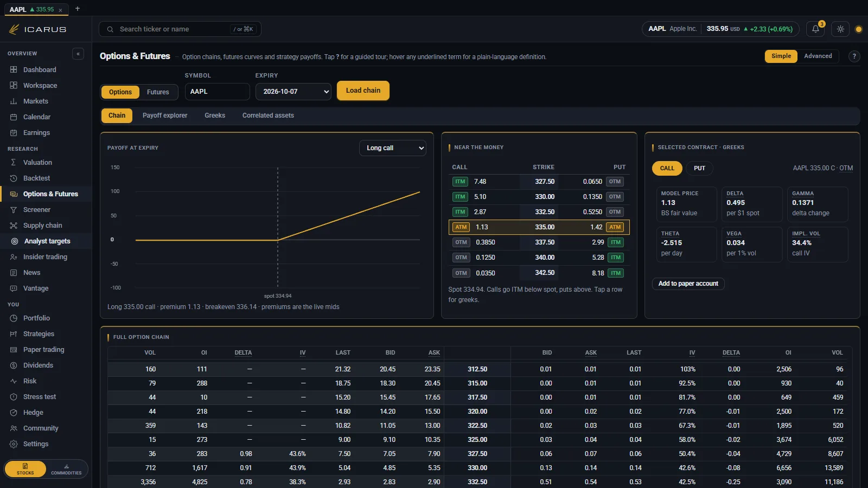Open the Correlated assets tab

(x=268, y=115)
